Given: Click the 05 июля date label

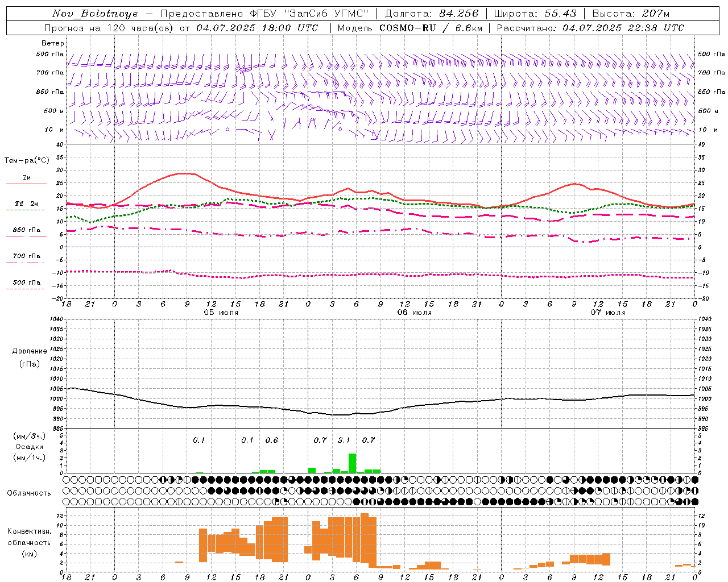Looking at the screenshot, I should [221, 313].
